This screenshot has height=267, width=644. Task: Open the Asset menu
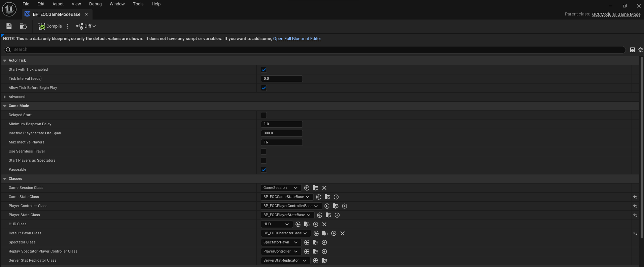pos(58,4)
